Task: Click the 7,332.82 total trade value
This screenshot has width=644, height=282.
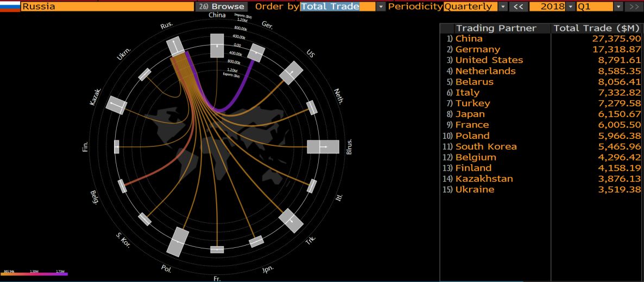Action: tap(619, 92)
